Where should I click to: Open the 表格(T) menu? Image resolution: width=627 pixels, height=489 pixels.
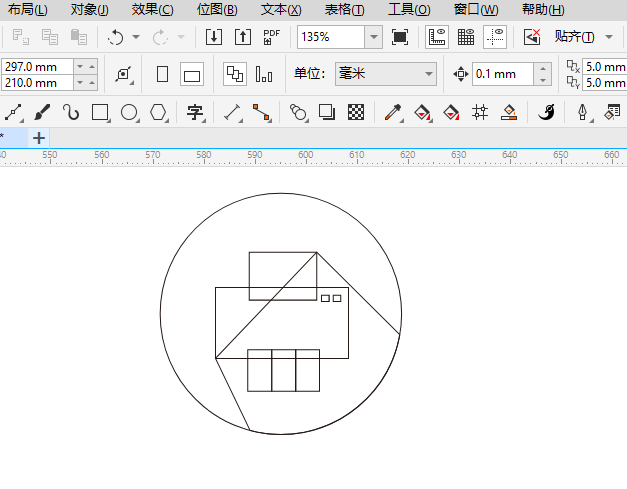click(x=344, y=10)
